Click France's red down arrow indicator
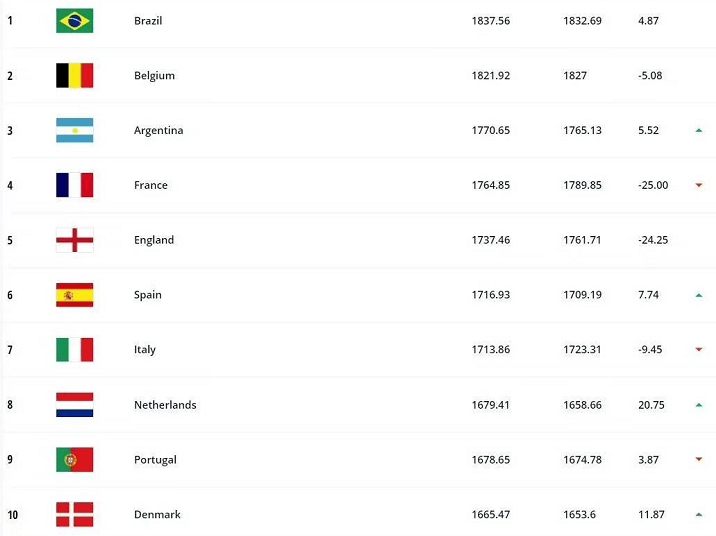Image resolution: width=716 pixels, height=536 pixels. click(699, 185)
